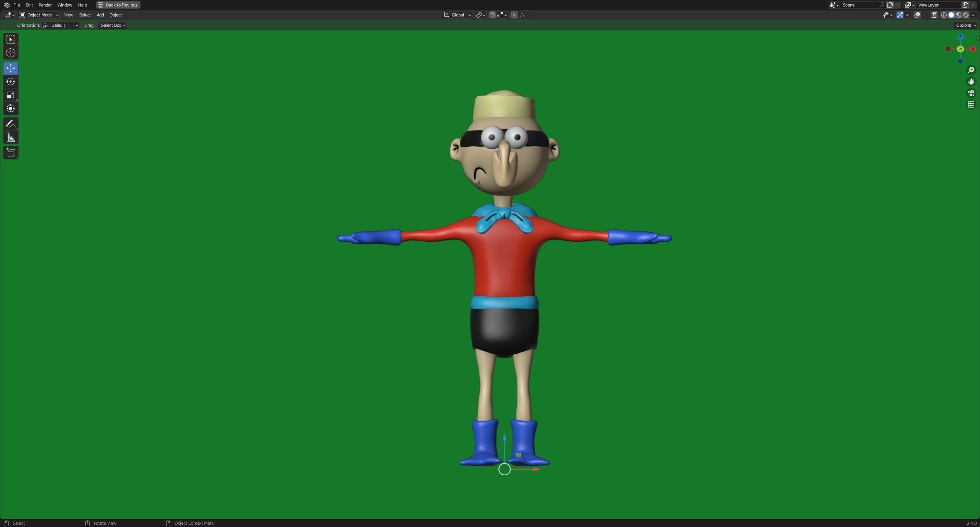Switch to material preview shading
This screenshot has height=527, width=980.
point(959,15)
